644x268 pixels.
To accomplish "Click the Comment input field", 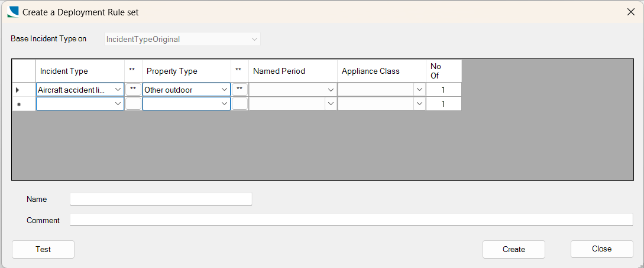I will (x=352, y=220).
